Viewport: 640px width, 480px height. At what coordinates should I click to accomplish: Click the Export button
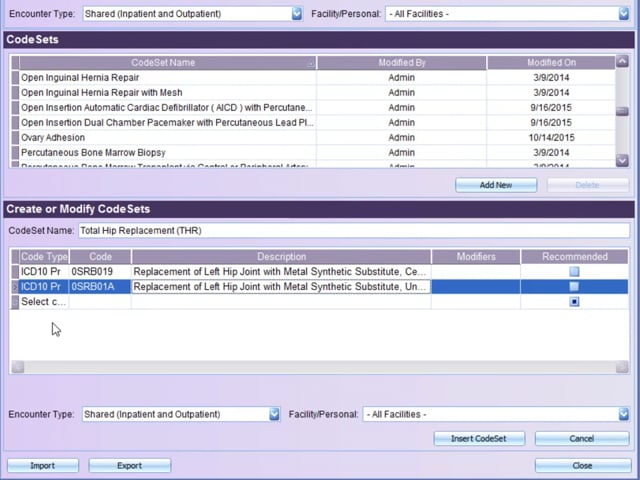pyautogui.click(x=129, y=465)
